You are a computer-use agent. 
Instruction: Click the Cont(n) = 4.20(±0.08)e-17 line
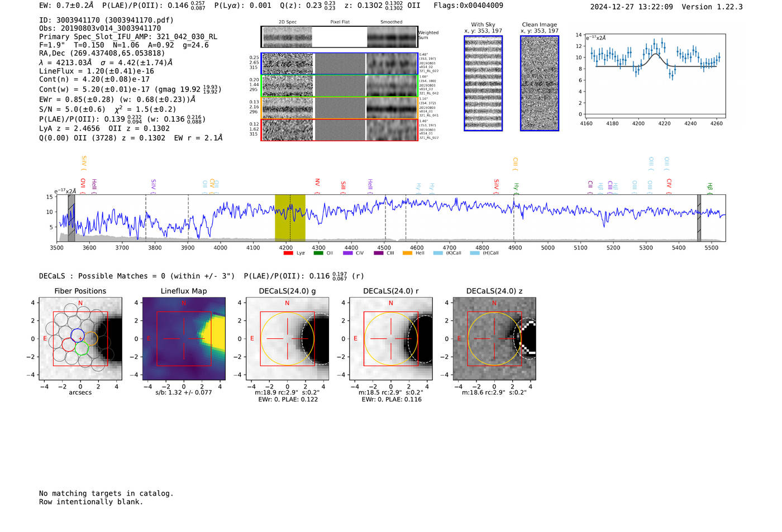click(94, 79)
